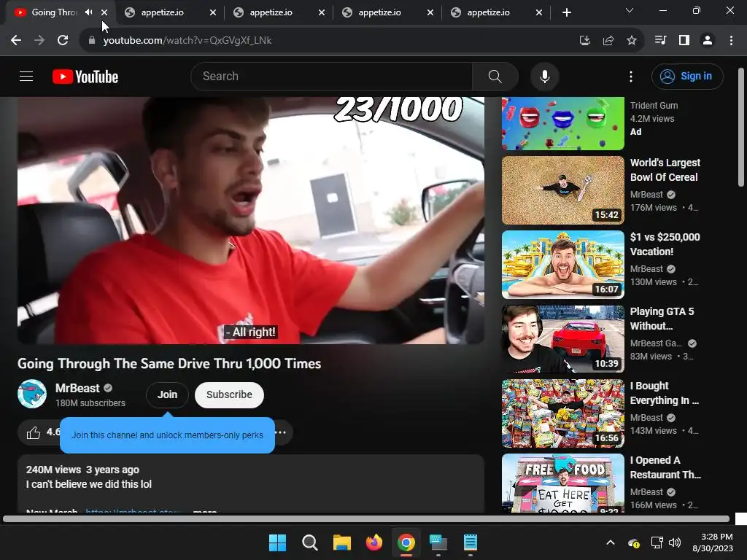Open more actions ellipsis below video
This screenshot has width=747, height=560.
click(x=281, y=432)
